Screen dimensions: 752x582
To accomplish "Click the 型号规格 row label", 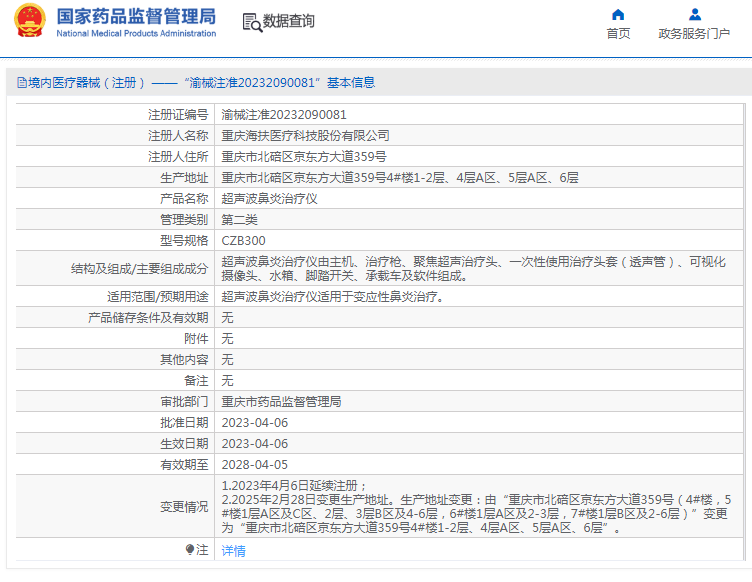I will (x=184, y=241).
